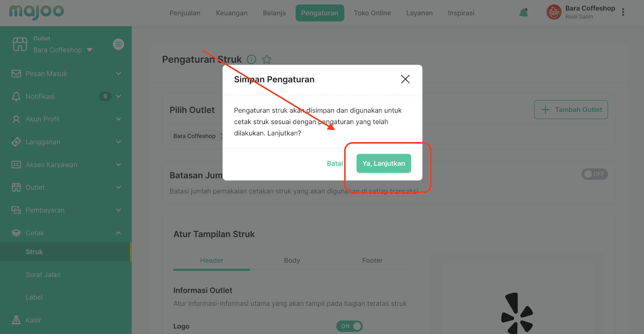Screen dimensions: 644x334
Task: Open the Keuangan top menu
Action: click(x=232, y=13)
